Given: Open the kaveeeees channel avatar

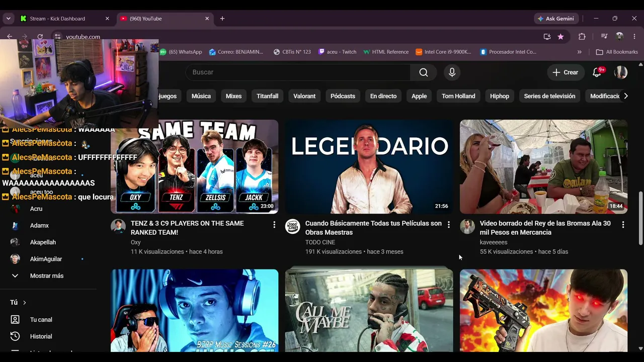Looking at the screenshot, I should (x=467, y=226).
